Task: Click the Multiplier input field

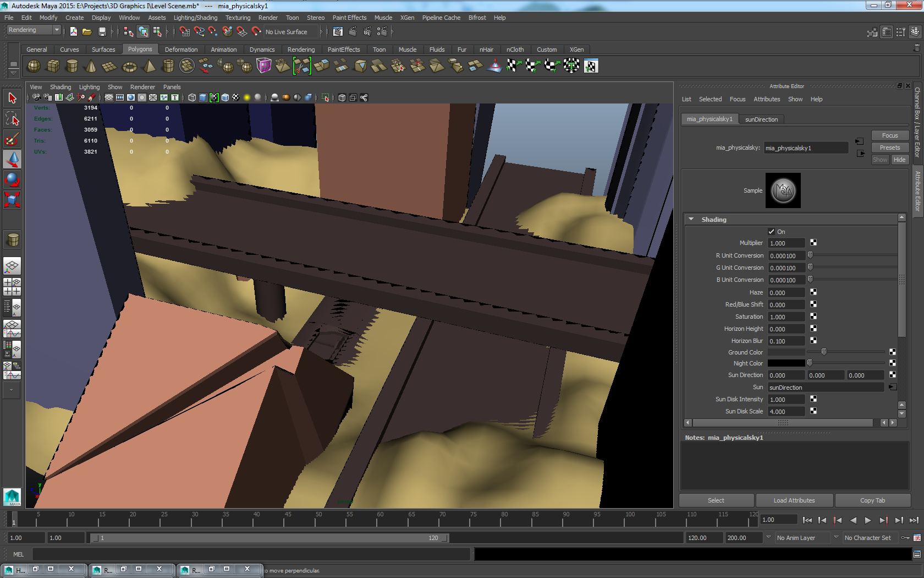Action: 785,243
